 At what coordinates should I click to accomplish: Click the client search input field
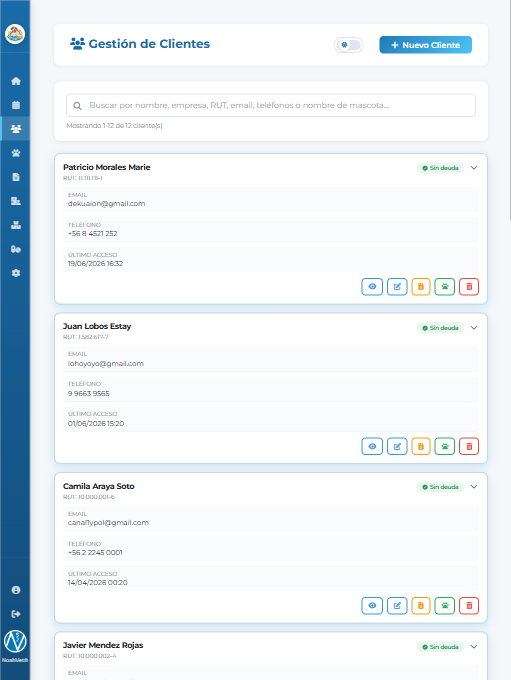click(271, 105)
